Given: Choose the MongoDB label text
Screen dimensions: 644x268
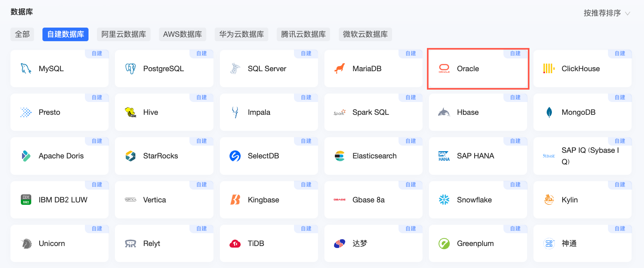Looking at the screenshot, I should [x=578, y=112].
